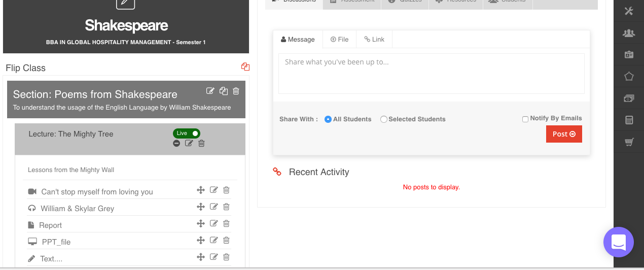Screen dimensions: 644x270
Task: Click the "Share what you've been up to" box
Action: 431,74
